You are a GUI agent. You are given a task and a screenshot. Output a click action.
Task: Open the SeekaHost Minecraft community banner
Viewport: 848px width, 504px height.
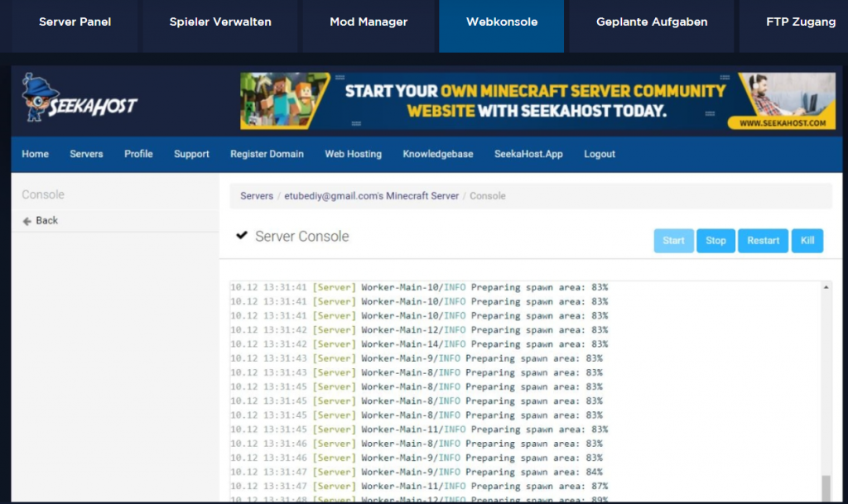[537, 101]
